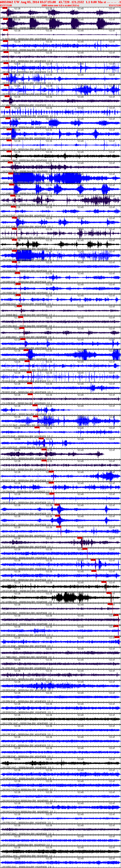The image size is (121, 868).
Task: Click the start time 03:37:33.00 label
Action: [6, 6]
